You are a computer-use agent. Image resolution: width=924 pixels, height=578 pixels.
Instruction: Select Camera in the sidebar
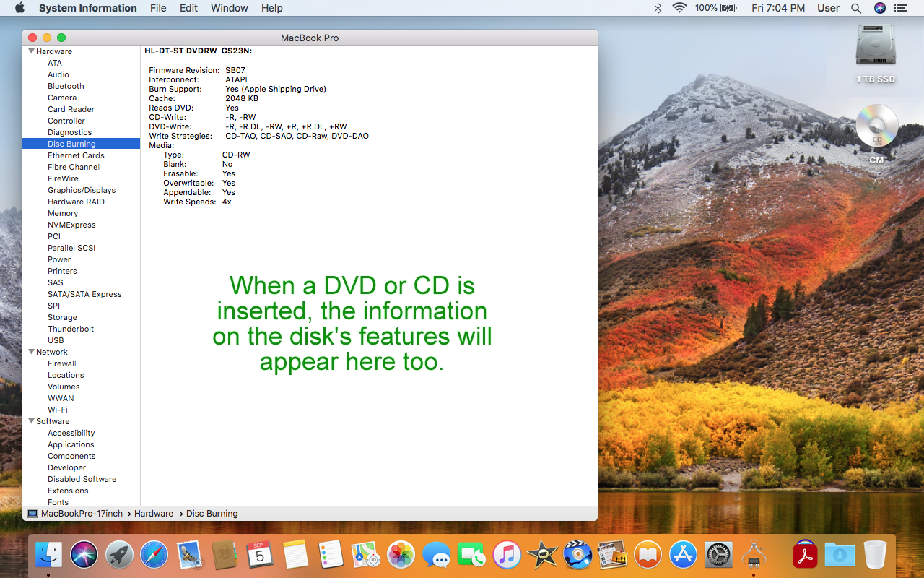pyautogui.click(x=62, y=98)
